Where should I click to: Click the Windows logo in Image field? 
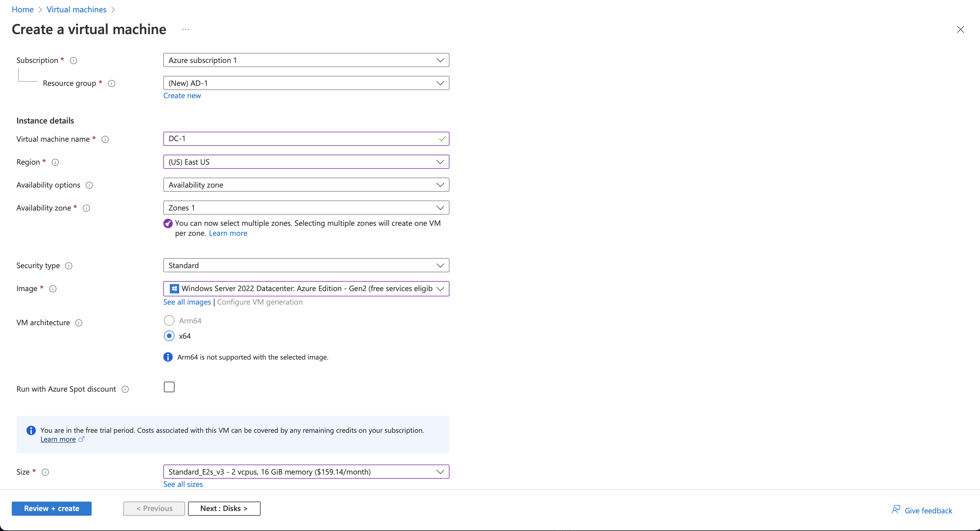[x=174, y=288]
